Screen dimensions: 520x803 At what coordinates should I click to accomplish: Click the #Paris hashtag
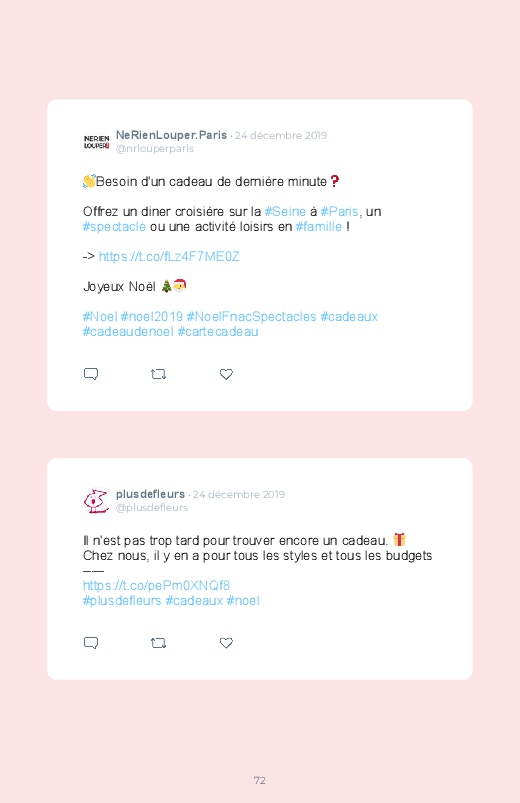(339, 212)
